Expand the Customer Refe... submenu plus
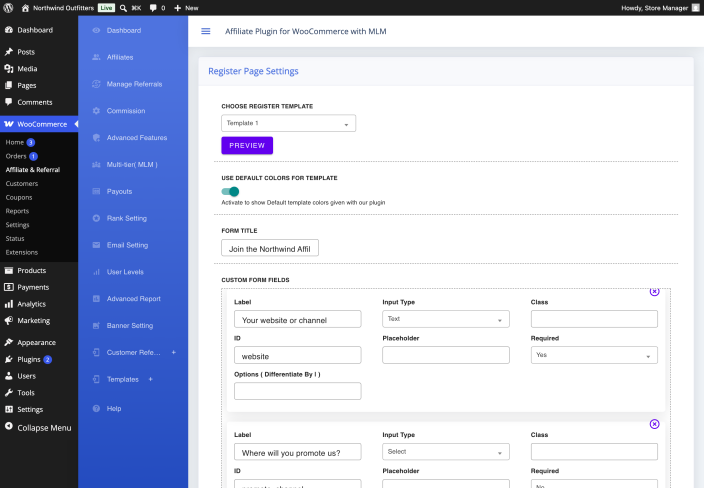704x488 pixels. click(x=174, y=352)
